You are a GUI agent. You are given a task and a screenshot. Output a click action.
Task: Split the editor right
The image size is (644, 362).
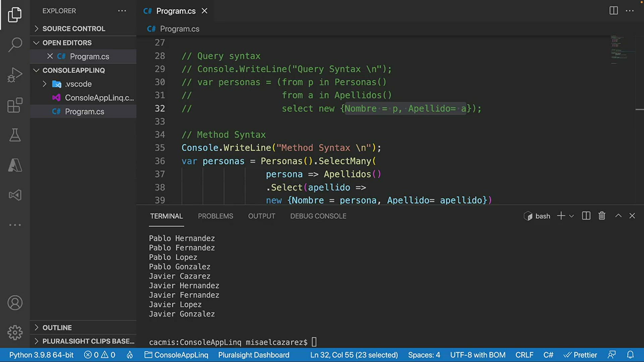pyautogui.click(x=613, y=11)
